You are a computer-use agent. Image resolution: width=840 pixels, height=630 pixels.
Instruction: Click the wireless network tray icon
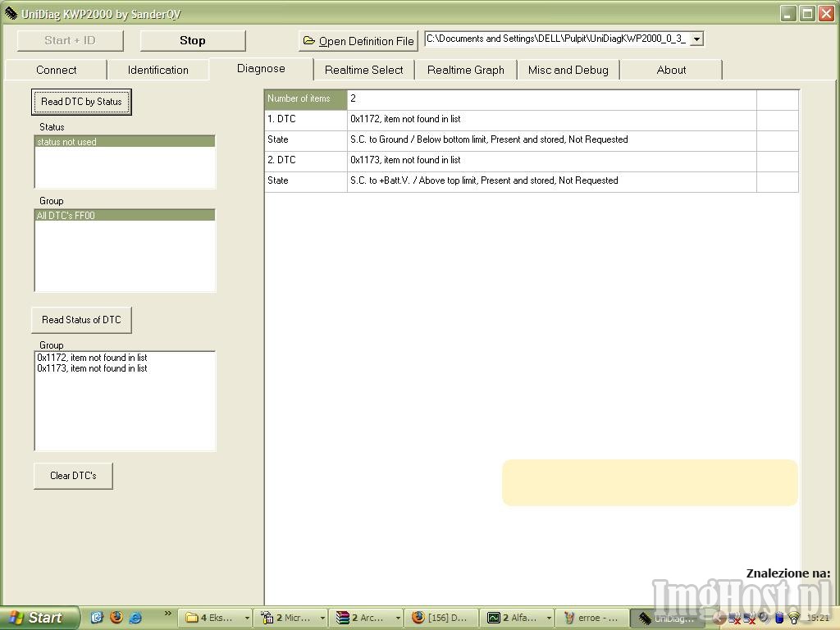pos(794,619)
